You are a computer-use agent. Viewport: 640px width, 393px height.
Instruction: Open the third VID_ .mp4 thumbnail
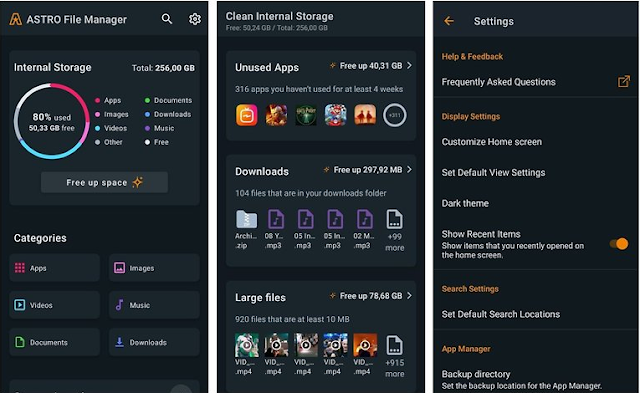tap(306, 345)
